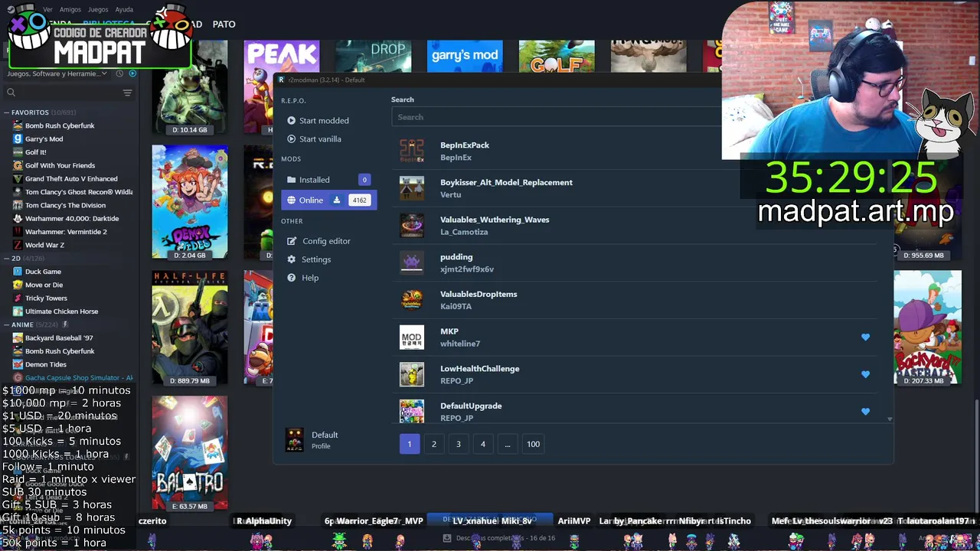Click the Help question mark icon
Image resolution: width=980 pixels, height=551 pixels.
coord(291,278)
